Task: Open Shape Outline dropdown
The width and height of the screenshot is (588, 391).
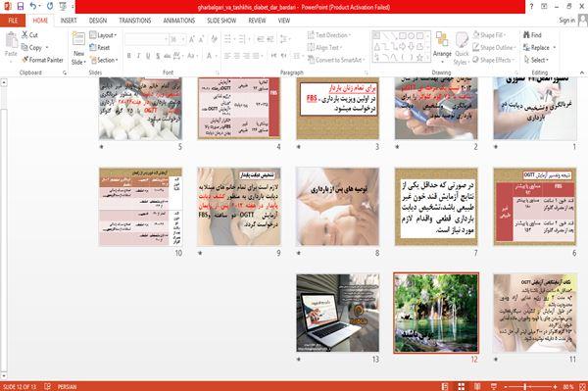Action: [494, 47]
